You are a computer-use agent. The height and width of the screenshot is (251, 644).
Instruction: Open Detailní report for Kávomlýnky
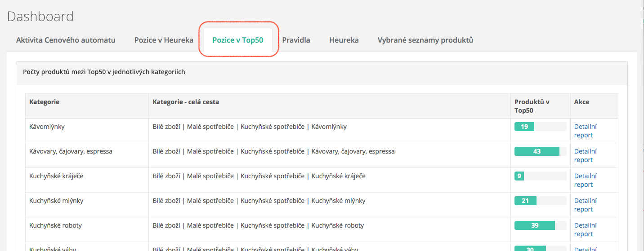(x=585, y=131)
